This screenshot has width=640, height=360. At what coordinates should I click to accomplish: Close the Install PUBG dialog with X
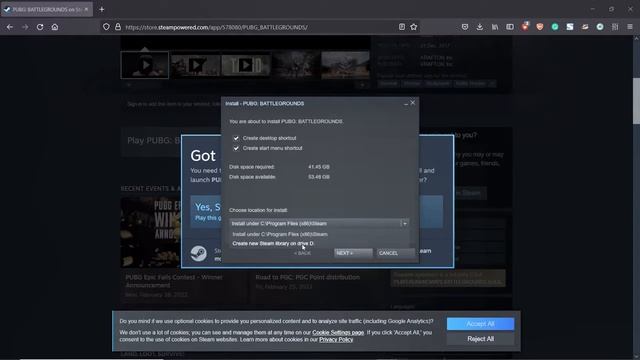coord(413,103)
